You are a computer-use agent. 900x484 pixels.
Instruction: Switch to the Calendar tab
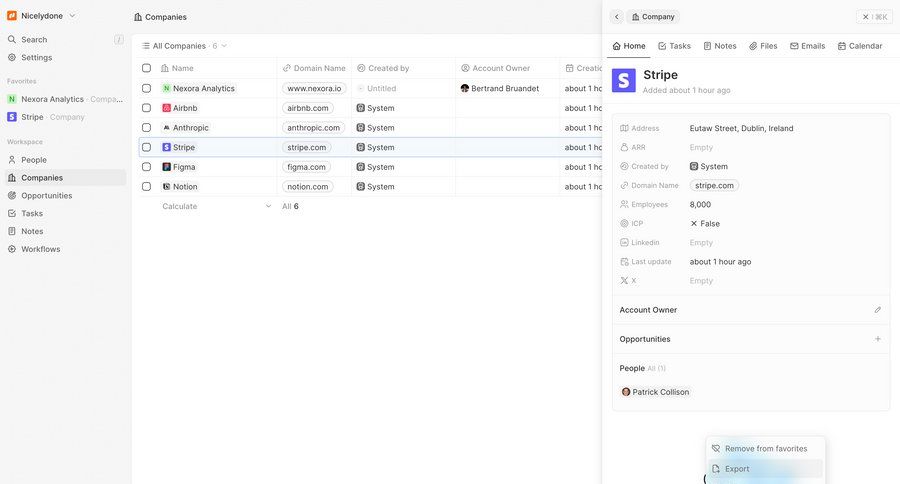[x=859, y=46]
